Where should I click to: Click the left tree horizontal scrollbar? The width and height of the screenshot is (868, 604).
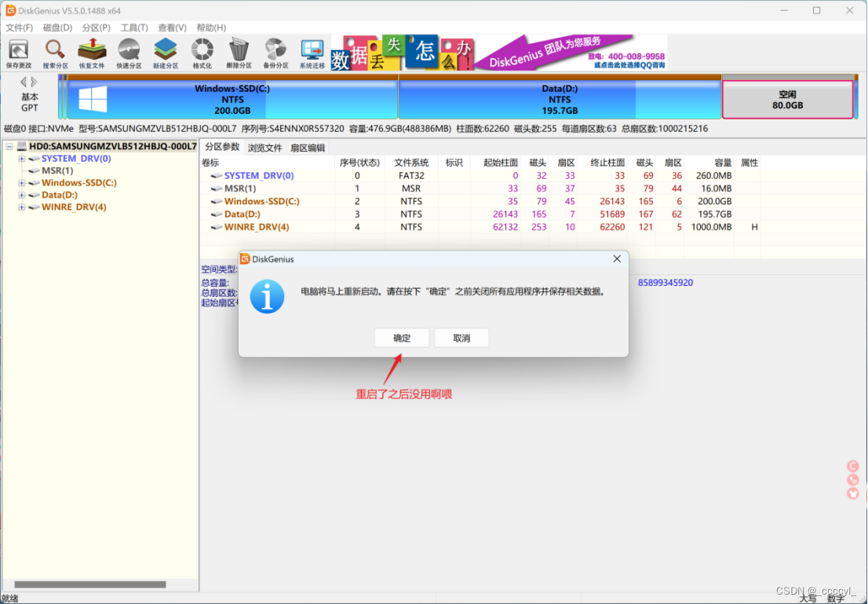coord(90,584)
